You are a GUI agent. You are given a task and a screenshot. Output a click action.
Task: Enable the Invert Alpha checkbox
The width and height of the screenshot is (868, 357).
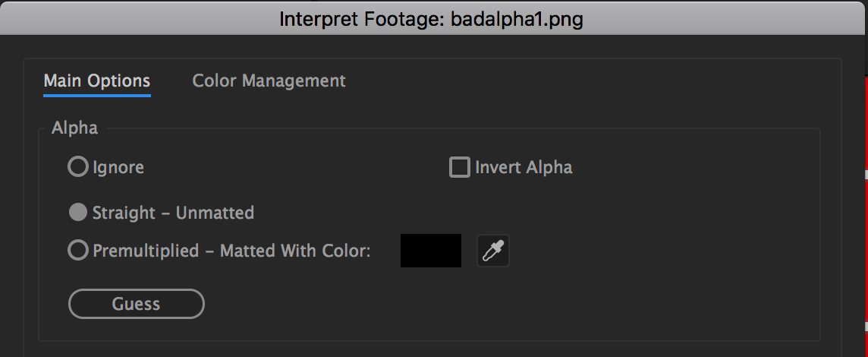coord(460,167)
